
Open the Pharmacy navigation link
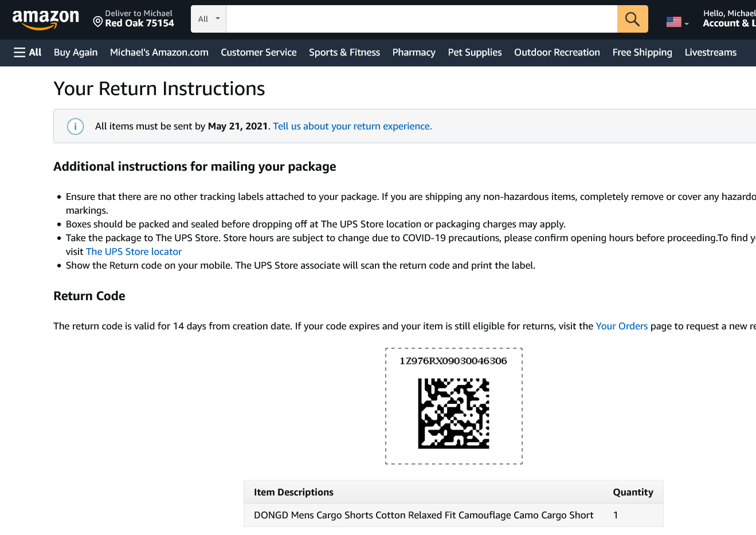click(414, 53)
